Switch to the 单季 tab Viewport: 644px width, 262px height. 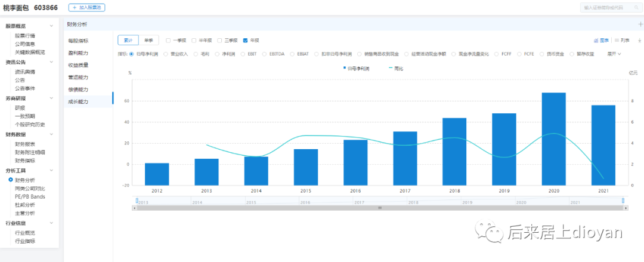coord(148,41)
